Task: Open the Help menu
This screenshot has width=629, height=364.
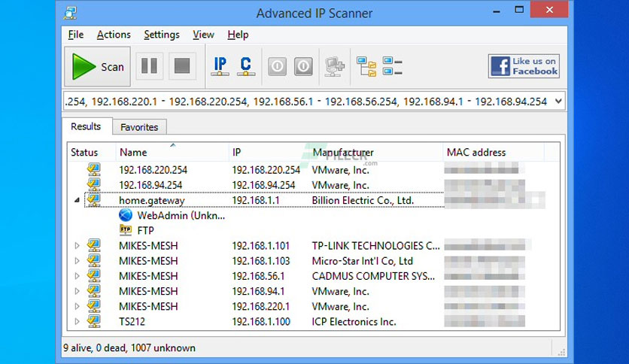Action: coord(238,35)
